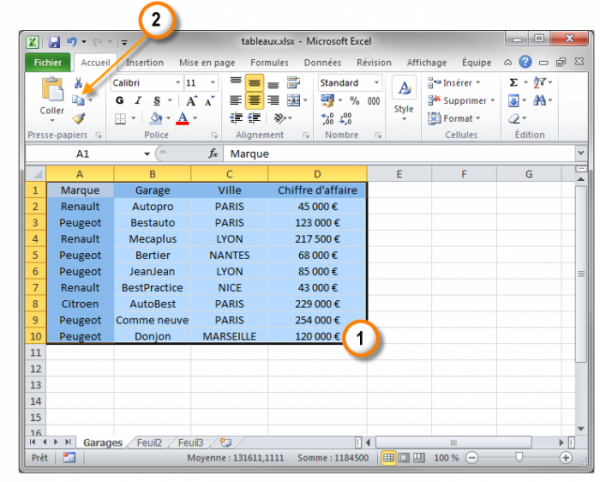This screenshot has width=600, height=482.
Task: Insert a new worksheet tab icon
Action: click(x=226, y=443)
